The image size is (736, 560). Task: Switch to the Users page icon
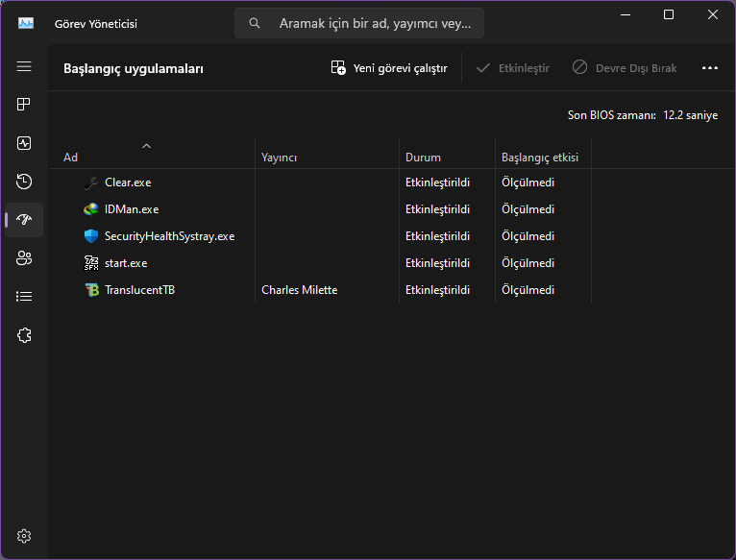coord(24,257)
